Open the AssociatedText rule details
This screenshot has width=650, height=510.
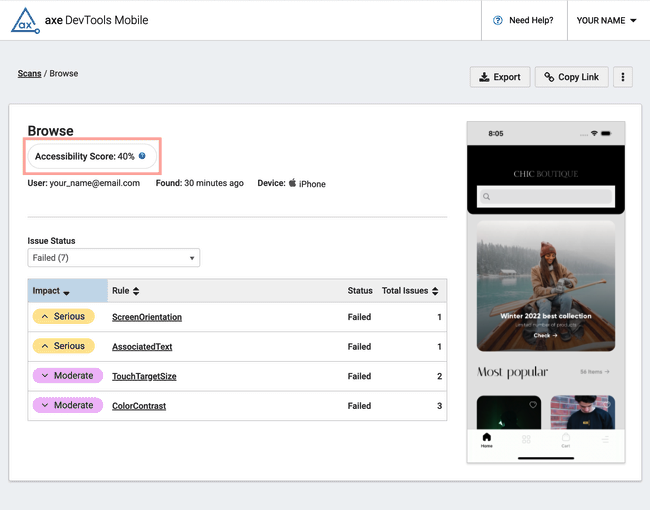pyautogui.click(x=142, y=347)
